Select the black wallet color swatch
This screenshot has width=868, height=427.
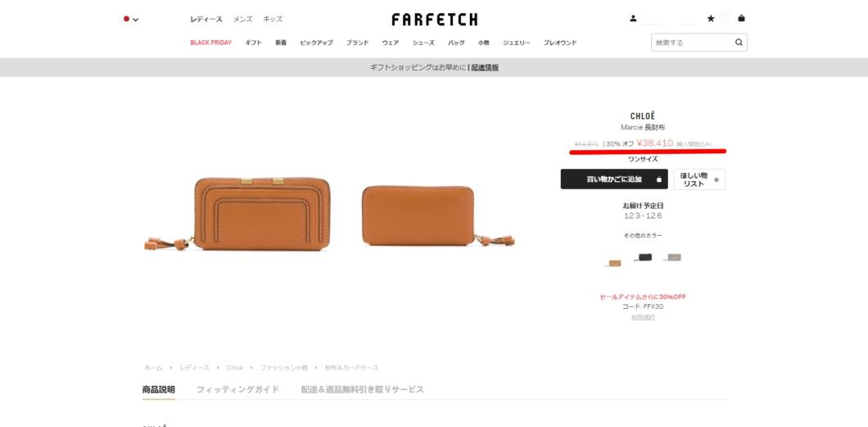tap(643, 257)
